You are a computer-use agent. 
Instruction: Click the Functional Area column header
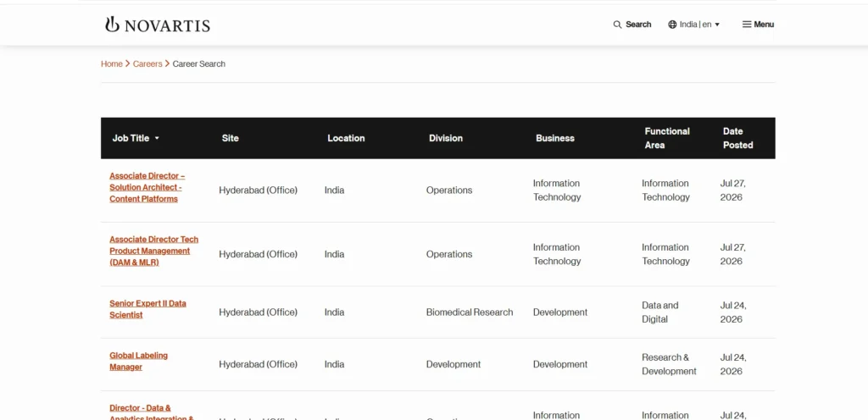[x=667, y=138]
